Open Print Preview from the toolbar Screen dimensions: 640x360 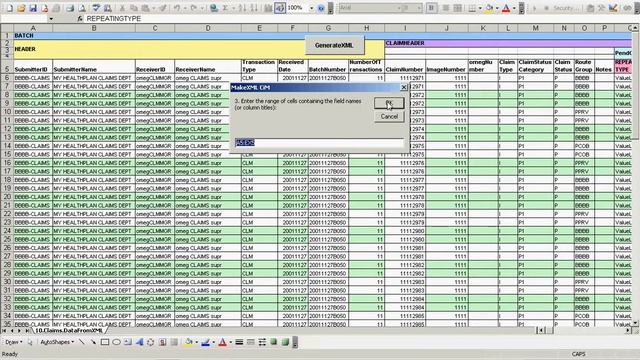[x=82, y=8]
